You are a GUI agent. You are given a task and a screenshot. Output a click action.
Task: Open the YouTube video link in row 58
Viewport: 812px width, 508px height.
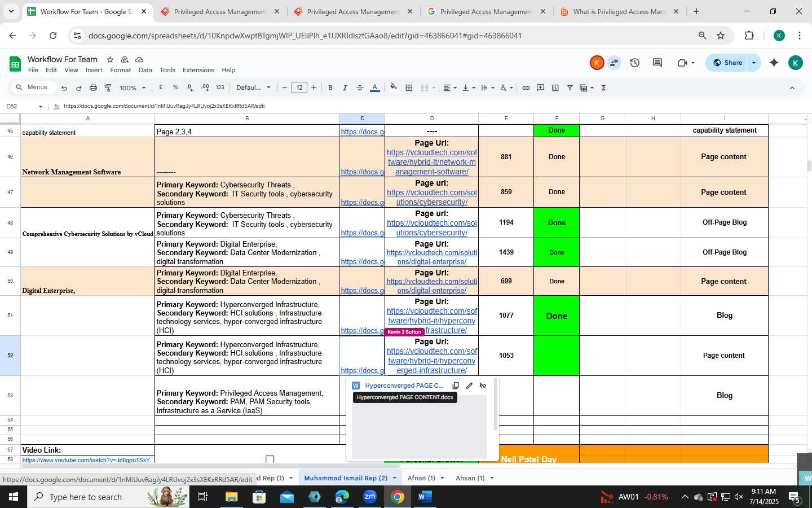(x=86, y=460)
